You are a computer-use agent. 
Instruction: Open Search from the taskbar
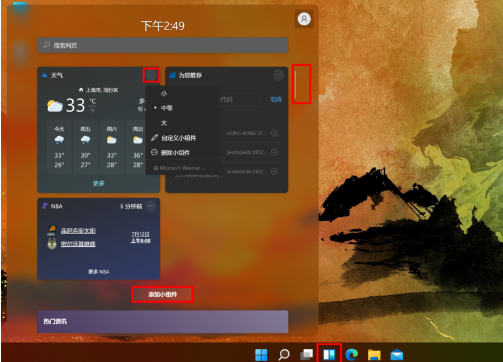[284, 354]
